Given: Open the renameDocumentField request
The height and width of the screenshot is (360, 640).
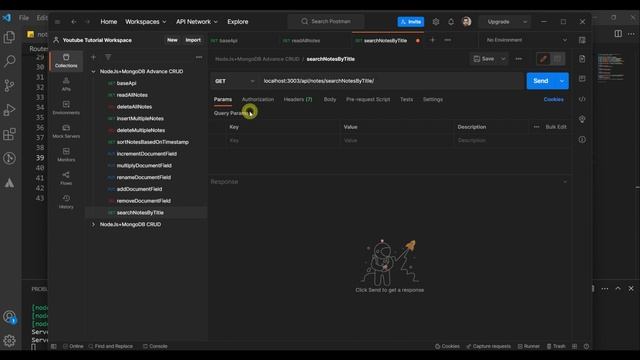Looking at the screenshot, I should pyautogui.click(x=144, y=178).
